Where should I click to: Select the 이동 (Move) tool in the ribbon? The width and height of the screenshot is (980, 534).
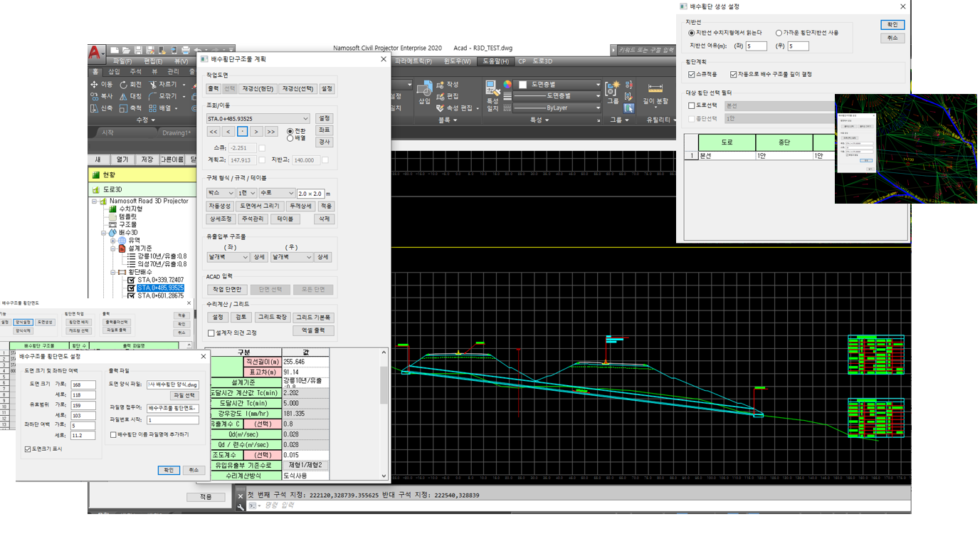(102, 85)
